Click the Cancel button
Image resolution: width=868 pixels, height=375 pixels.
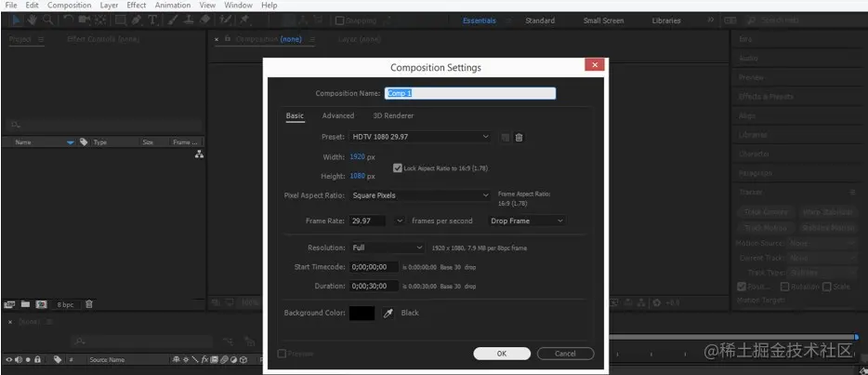(565, 354)
